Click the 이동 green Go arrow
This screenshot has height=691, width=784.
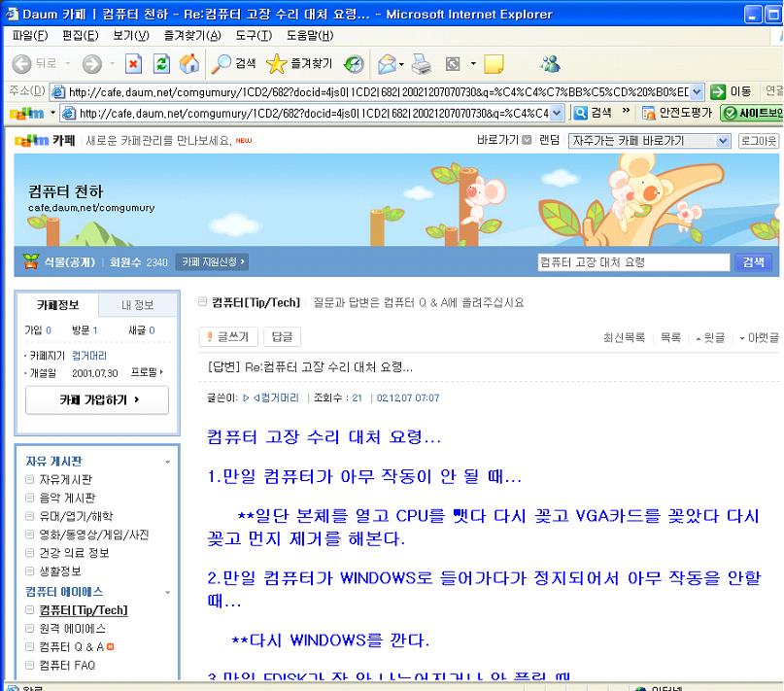718,91
